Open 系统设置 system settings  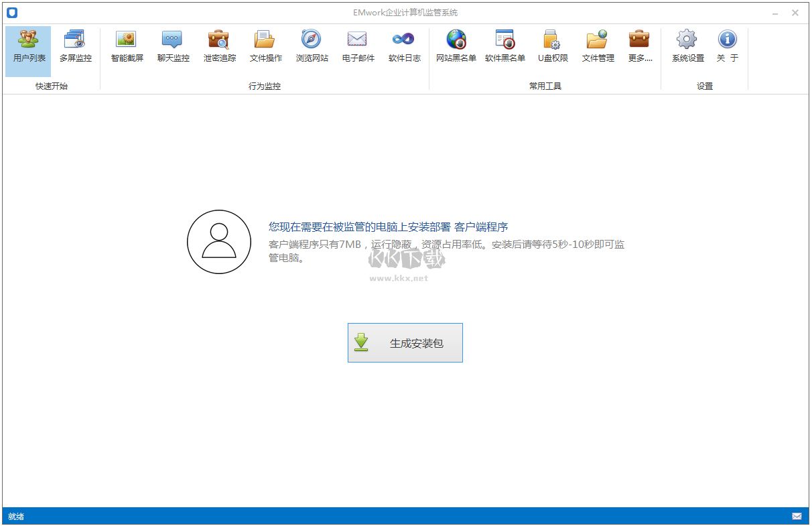(x=687, y=47)
